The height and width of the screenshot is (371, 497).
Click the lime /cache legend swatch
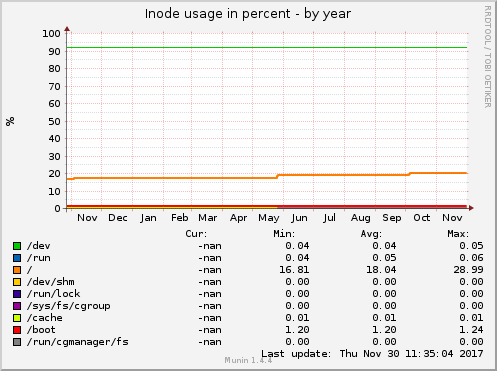pos(17,318)
